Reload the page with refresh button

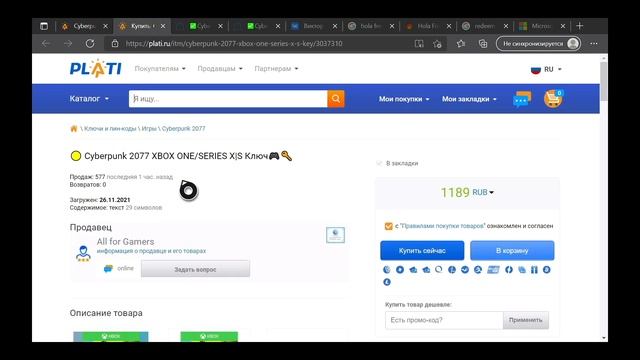tap(90, 43)
